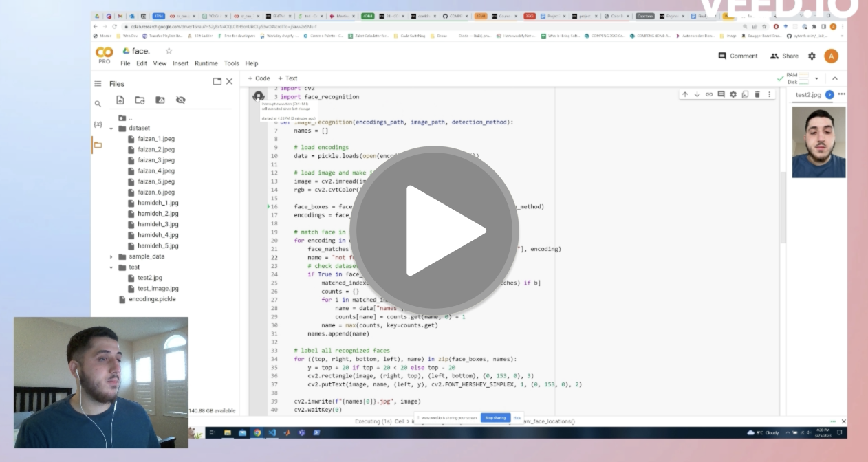The height and width of the screenshot is (462, 868).
Task: Open the Runtime menu
Action: 206,63
